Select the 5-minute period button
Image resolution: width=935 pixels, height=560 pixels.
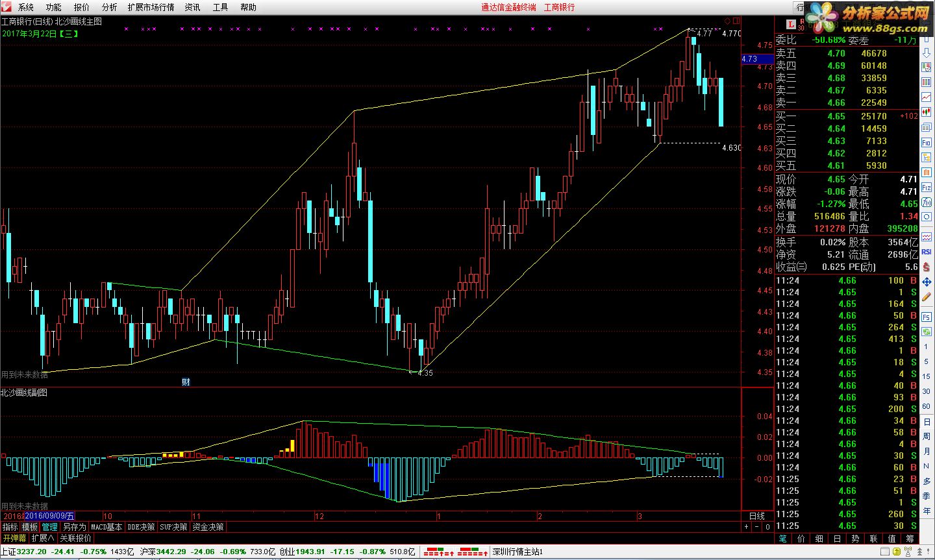927,361
